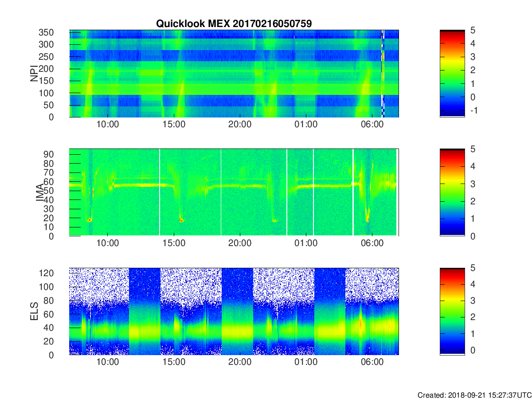Click the 06:00 tick label under NPI plot
The image size is (532, 399).
[372, 125]
